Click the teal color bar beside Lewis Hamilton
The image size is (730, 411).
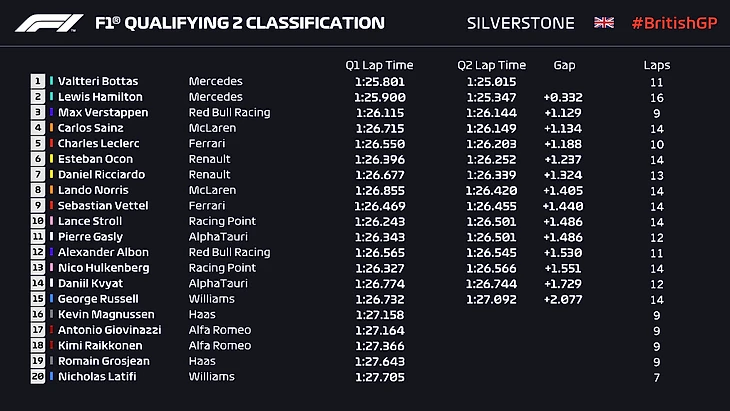pos(52,97)
